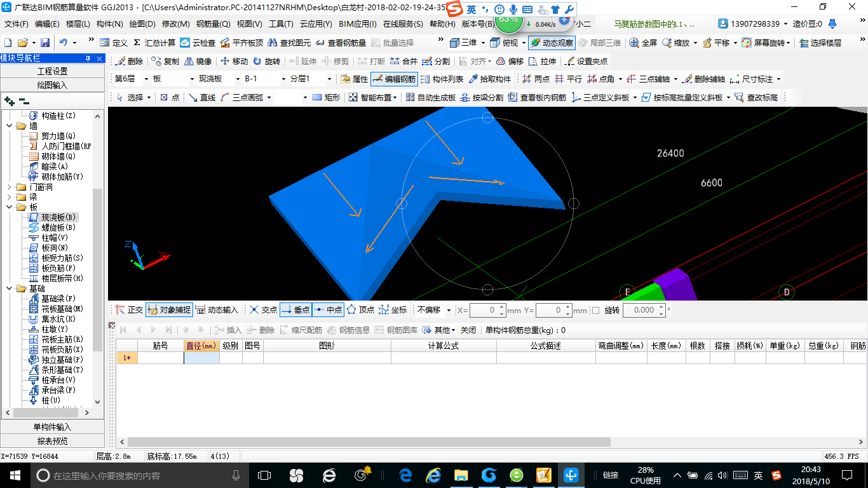868x488 pixels.
Task: Click the rebar table horizontal scrollbar
Action: 369,442
